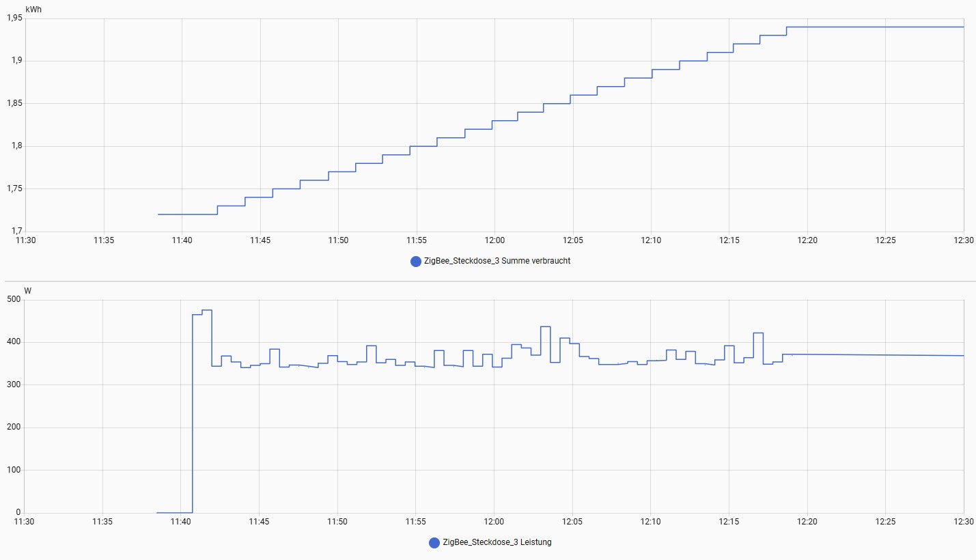Click the 12:00 tick on power chart axis
Image resolution: width=976 pixels, height=560 pixels.
point(494,522)
